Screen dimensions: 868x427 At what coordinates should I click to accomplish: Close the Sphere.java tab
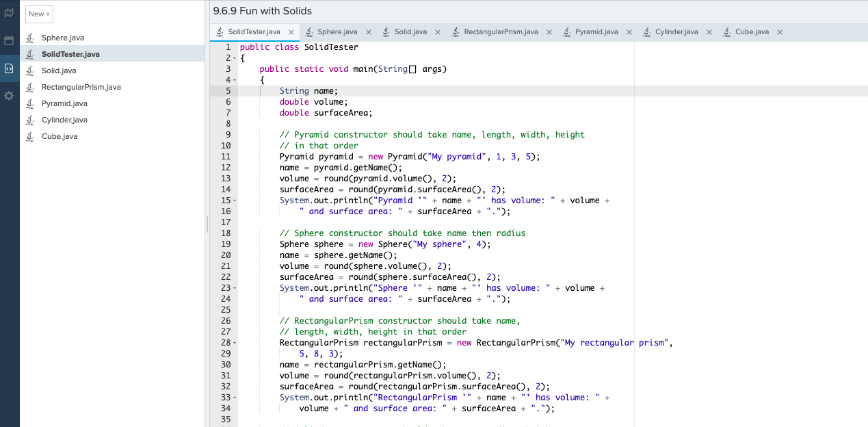369,31
